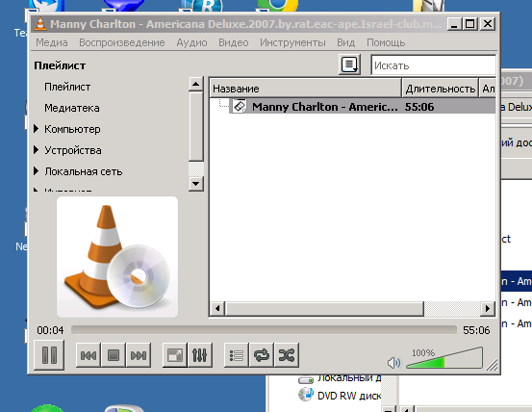Open the Инструменты menu
The height and width of the screenshot is (412, 532).
point(292,42)
